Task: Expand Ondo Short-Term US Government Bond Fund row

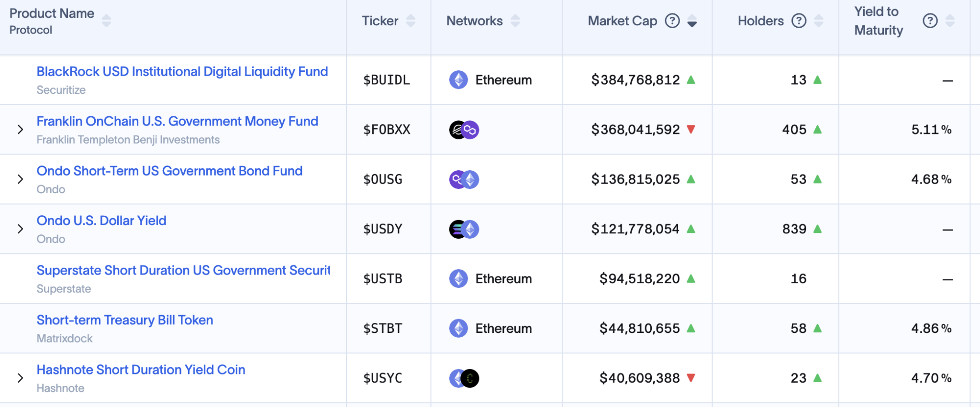Action: pos(20,179)
